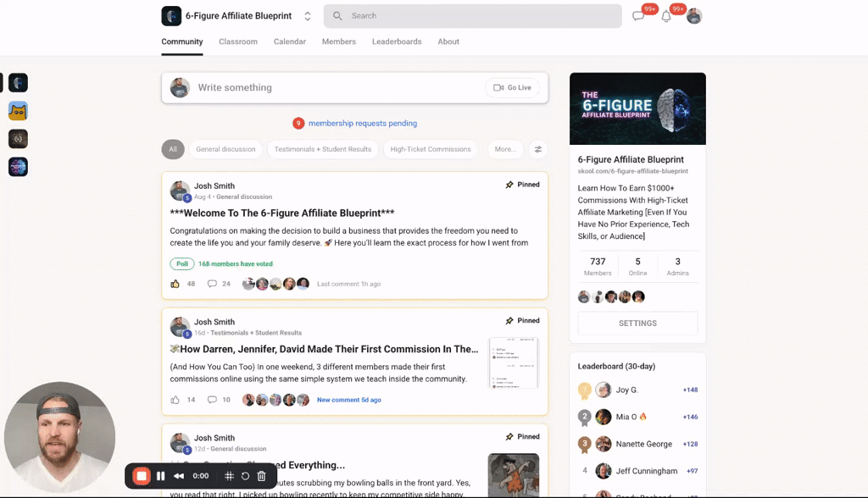
Task: Focus the Search field
Action: 473,16
